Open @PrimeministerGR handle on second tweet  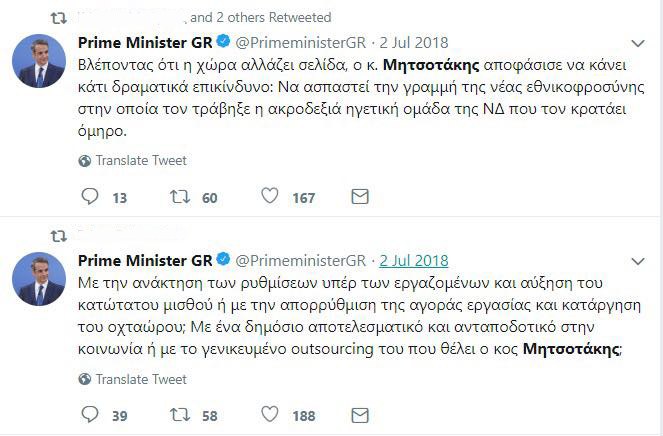click(300, 260)
